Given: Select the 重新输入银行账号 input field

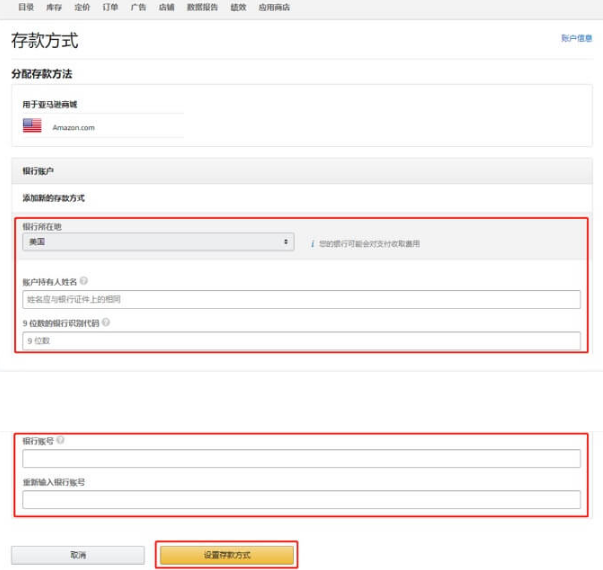Looking at the screenshot, I should 301,499.
